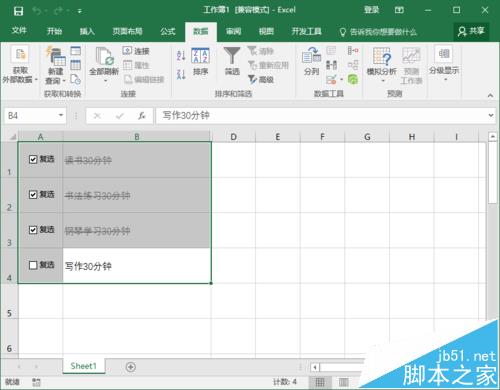Open 新建查询 dropdown
Viewport: 500px width, 390px height.
55,65
